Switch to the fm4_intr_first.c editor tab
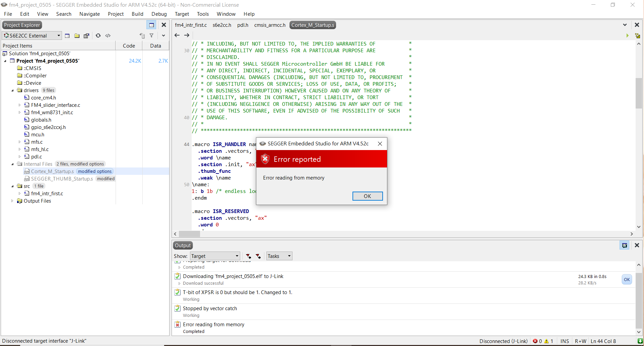This screenshot has height=346, width=644. (191, 25)
